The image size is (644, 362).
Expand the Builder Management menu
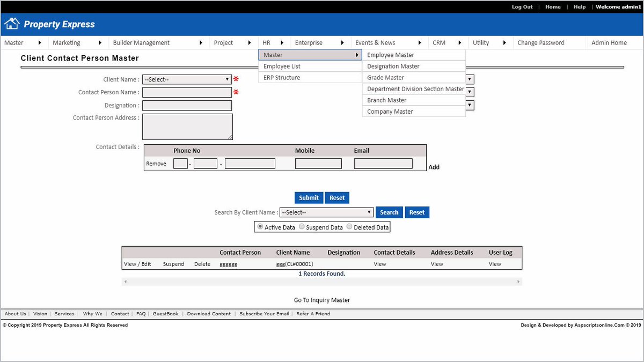click(x=159, y=42)
